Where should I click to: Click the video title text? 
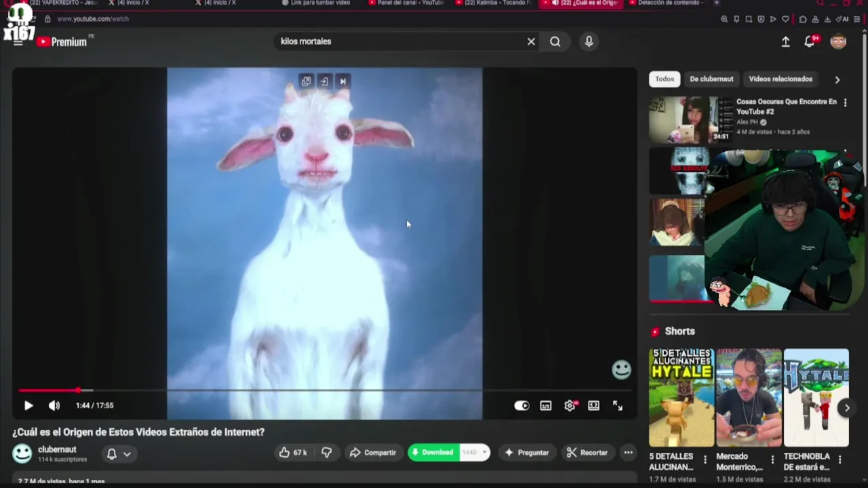[138, 432]
